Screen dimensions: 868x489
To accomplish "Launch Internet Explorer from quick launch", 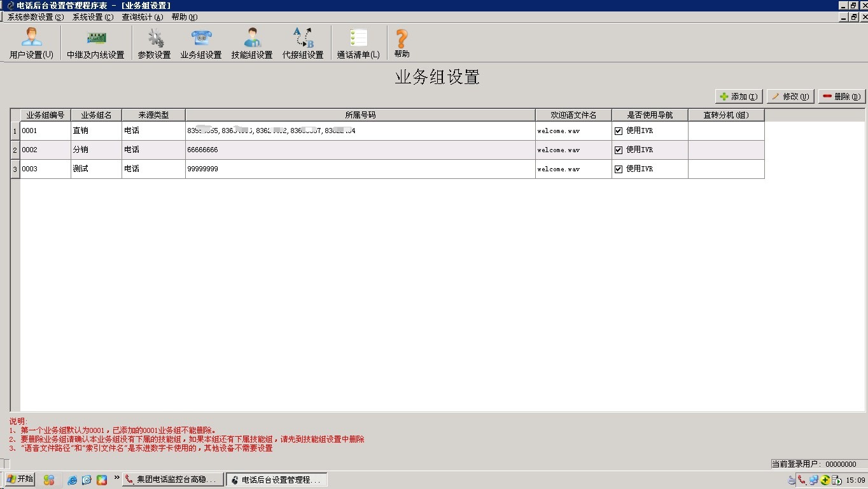I will pyautogui.click(x=72, y=480).
